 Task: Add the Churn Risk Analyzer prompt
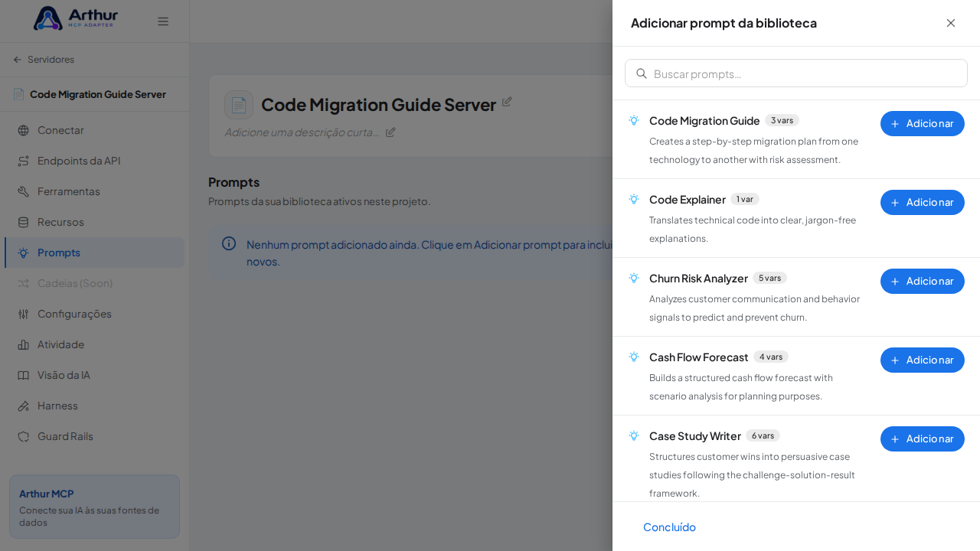click(923, 281)
